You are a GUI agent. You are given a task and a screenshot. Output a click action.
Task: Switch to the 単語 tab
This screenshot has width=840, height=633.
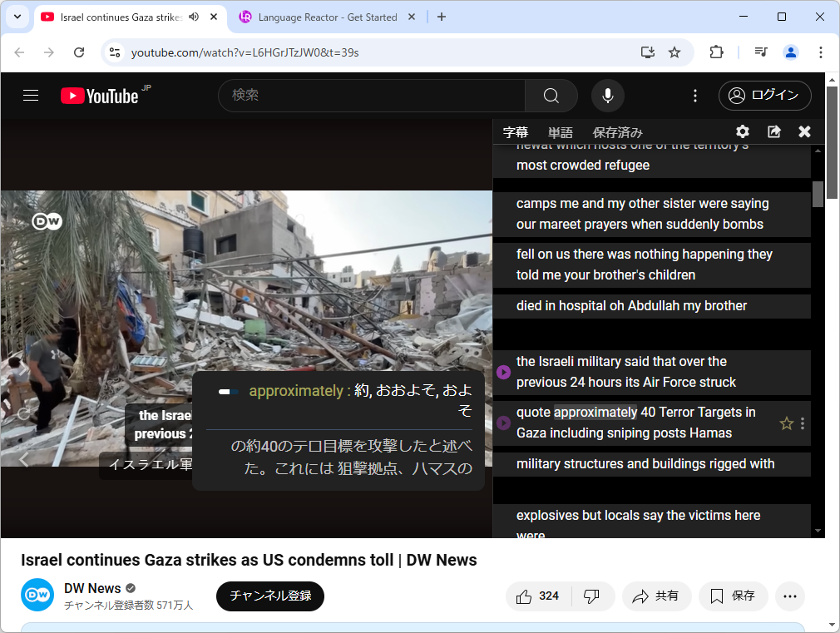[561, 132]
